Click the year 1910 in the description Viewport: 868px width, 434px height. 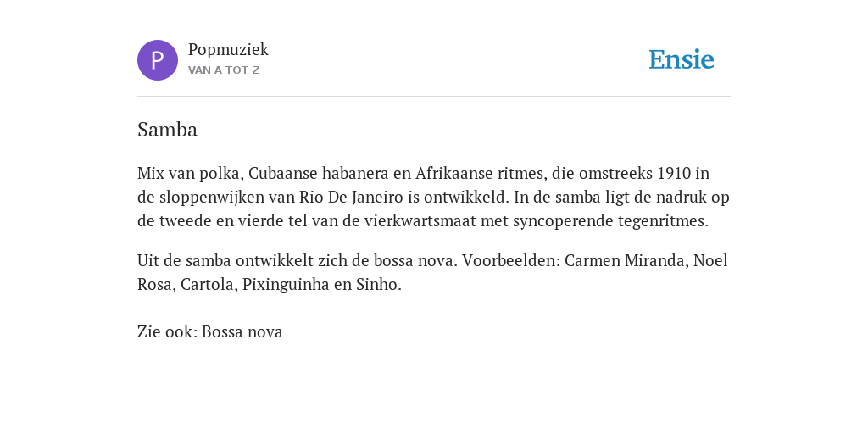(x=674, y=173)
